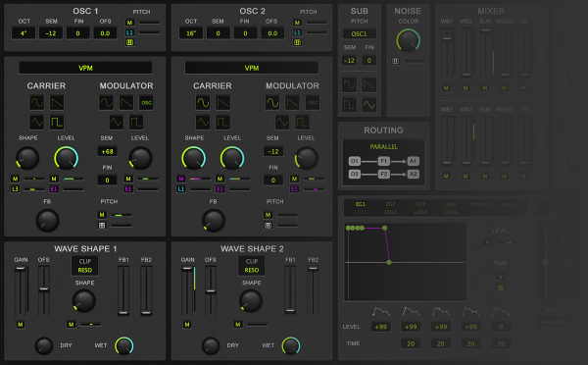Screen dimensions: 588x365
Task: Toggle M button under WS1 in mixer OUT 1
Action: tap(446, 88)
